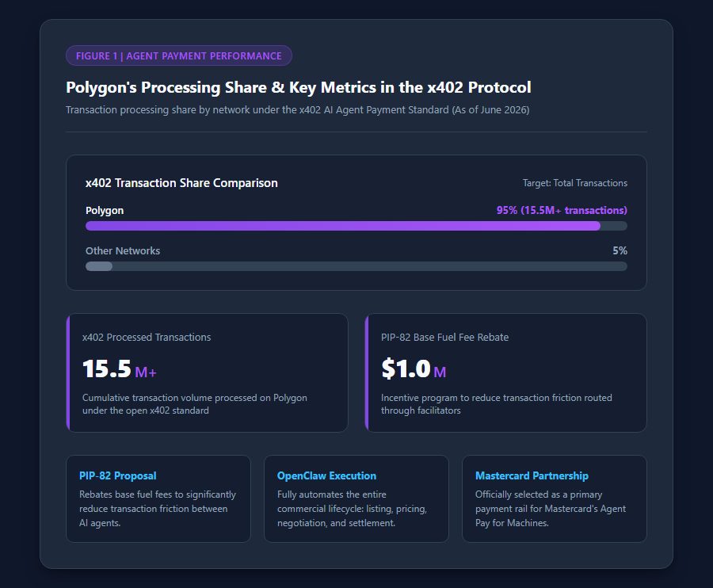
Task: Click the "Rebates base fuel fees" description text
Action: pyautogui.click(x=158, y=509)
